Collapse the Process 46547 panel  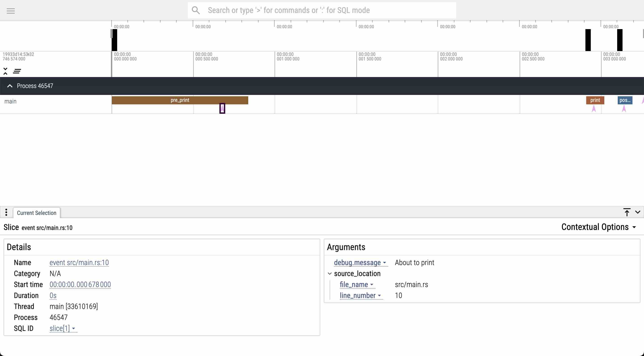(10, 86)
